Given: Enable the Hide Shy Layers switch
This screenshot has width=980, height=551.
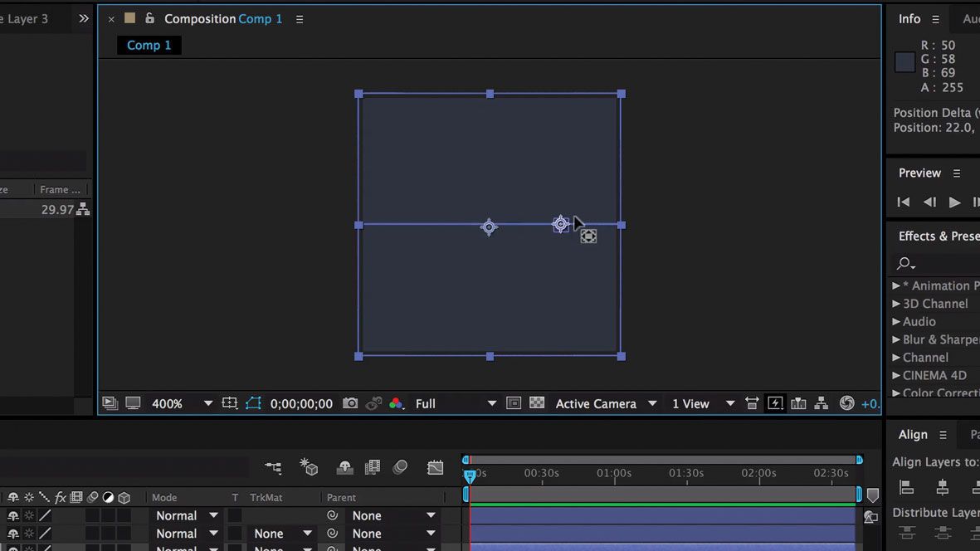Looking at the screenshot, I should coord(344,467).
